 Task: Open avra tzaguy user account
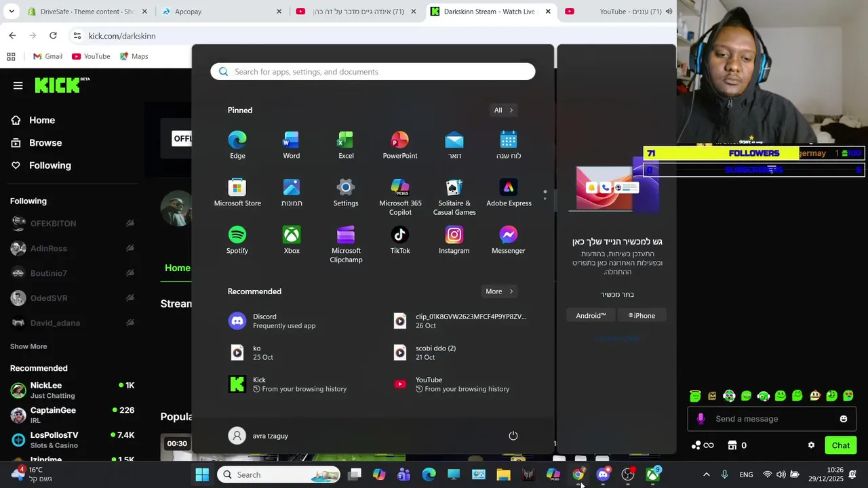pos(258,436)
